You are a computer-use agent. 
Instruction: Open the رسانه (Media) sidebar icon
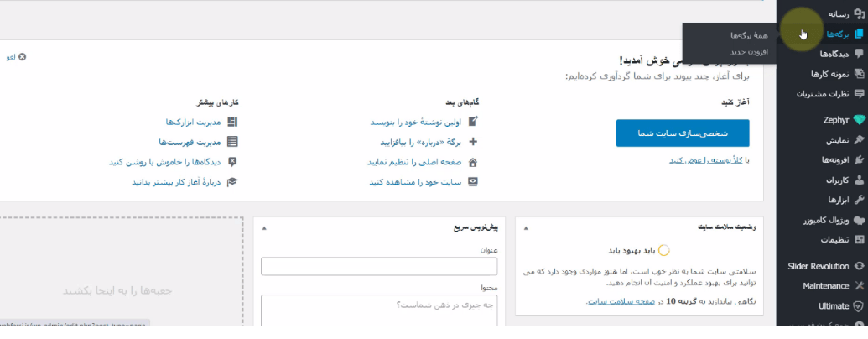tap(859, 14)
